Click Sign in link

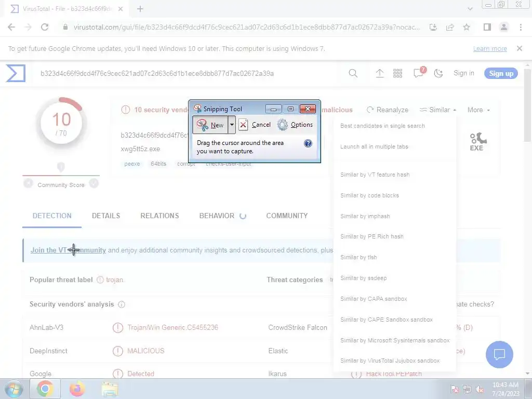point(464,73)
